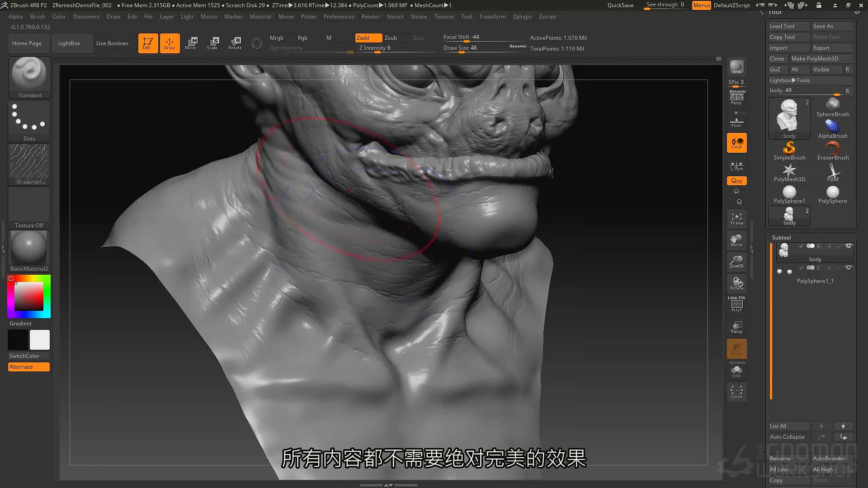This screenshot has width=868, height=488.
Task: Choose the SimpleBrush tool icon
Action: pos(789,150)
